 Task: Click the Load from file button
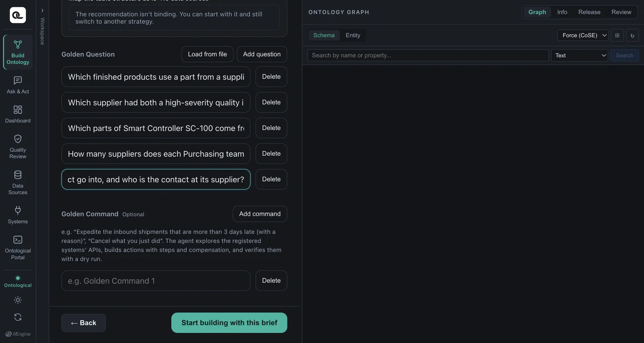click(x=207, y=54)
